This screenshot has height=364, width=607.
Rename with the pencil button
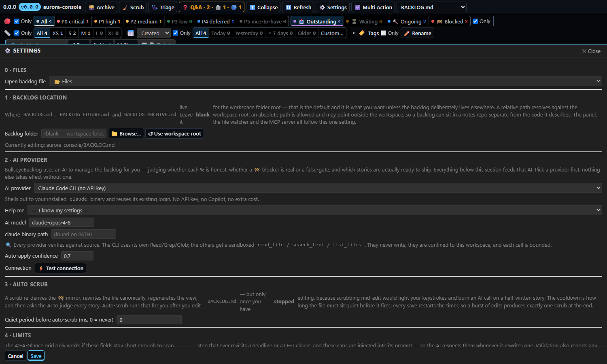tap(417, 33)
